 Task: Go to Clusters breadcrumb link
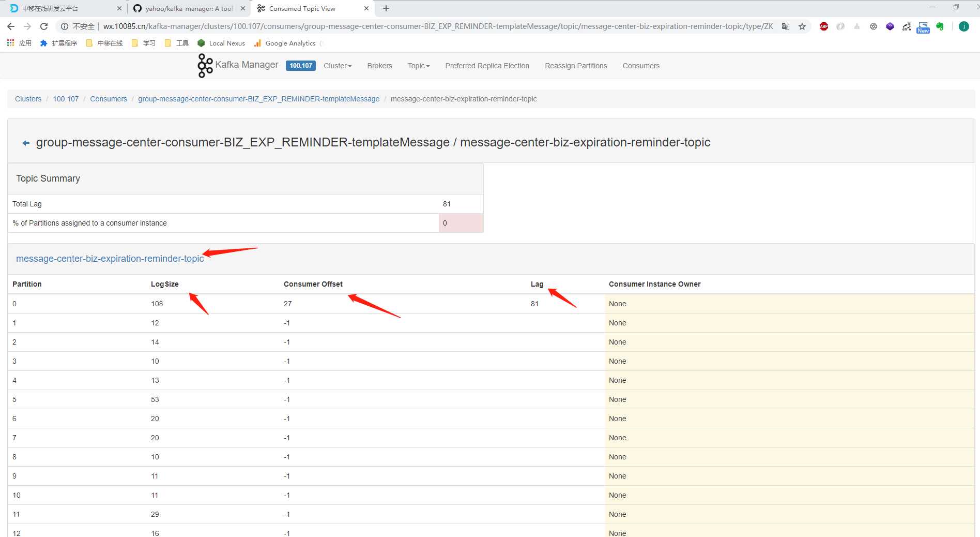click(x=28, y=99)
